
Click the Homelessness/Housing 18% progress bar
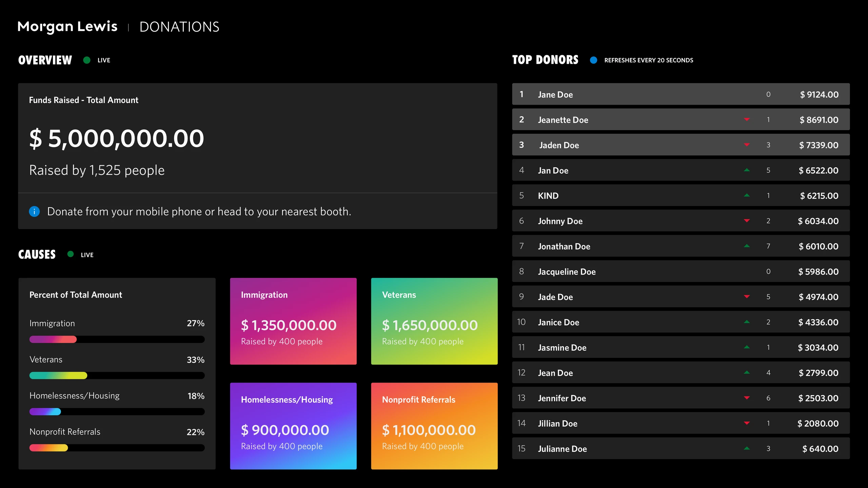click(x=117, y=411)
